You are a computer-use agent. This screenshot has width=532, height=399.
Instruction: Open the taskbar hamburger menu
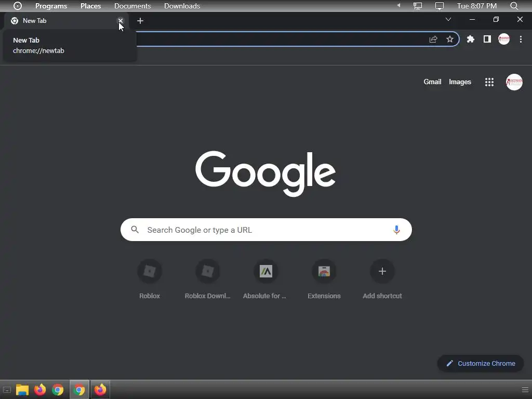click(x=525, y=390)
